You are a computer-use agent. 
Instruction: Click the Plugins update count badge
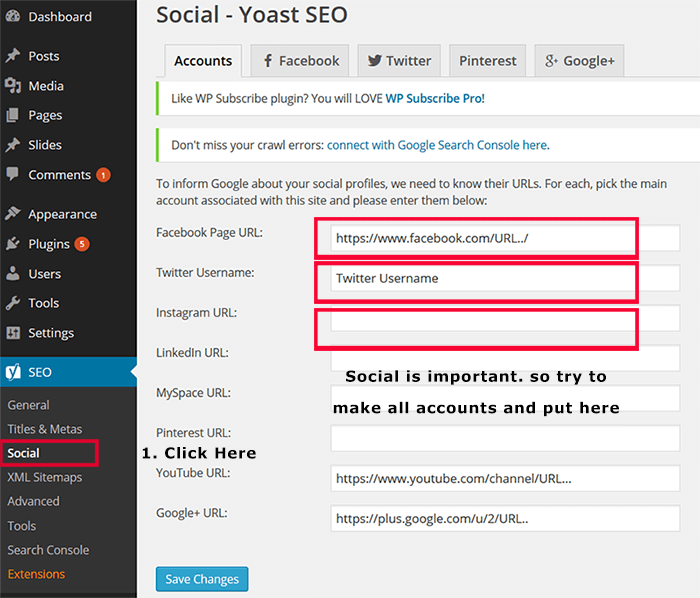(x=82, y=244)
